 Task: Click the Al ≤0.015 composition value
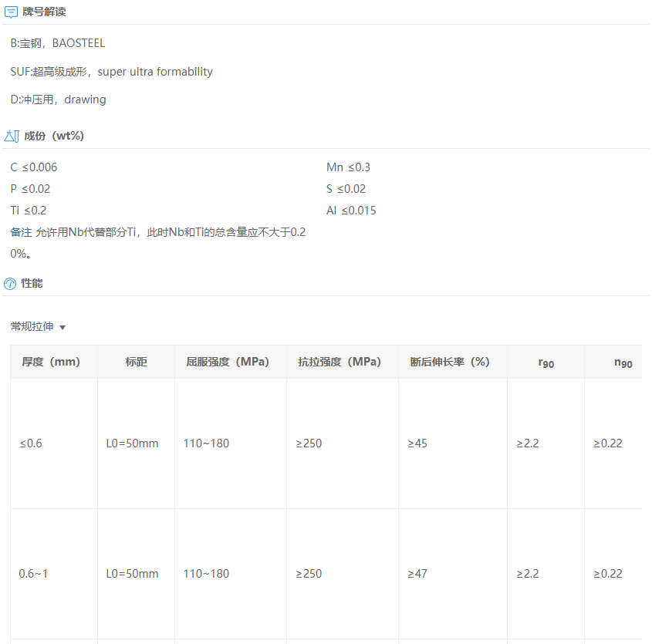click(x=351, y=211)
